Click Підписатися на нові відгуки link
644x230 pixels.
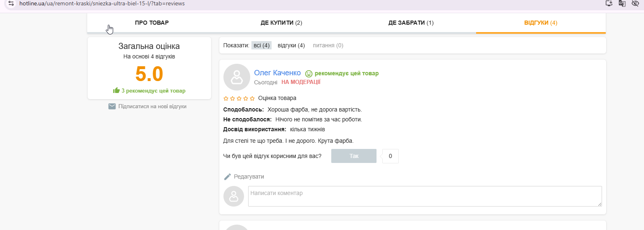tap(152, 106)
